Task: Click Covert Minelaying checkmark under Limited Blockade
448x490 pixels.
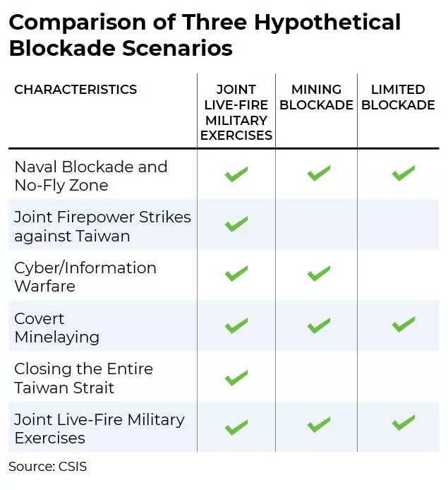Action: point(403,325)
